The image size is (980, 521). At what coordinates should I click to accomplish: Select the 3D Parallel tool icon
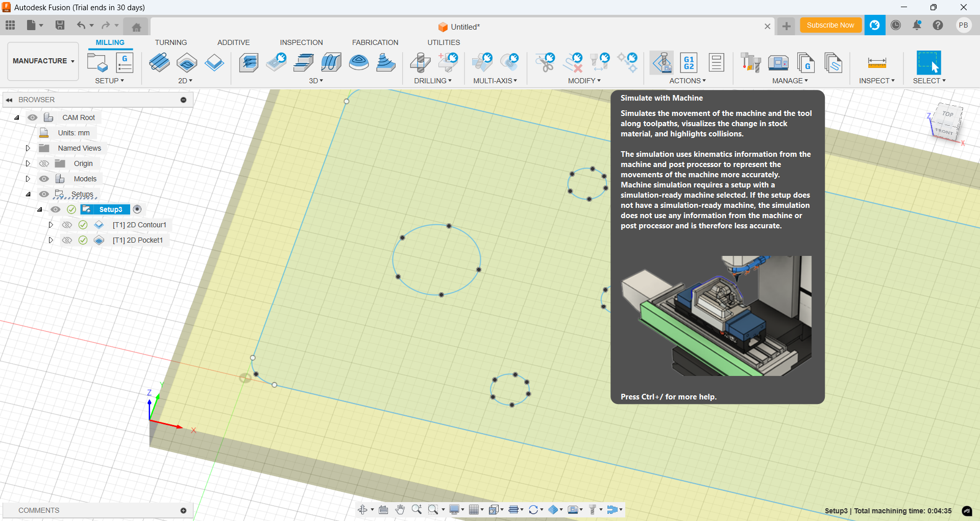point(331,63)
